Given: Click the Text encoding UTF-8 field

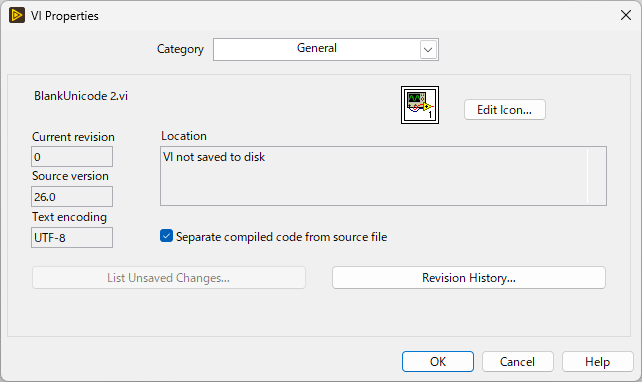Looking at the screenshot, I should tap(72, 237).
